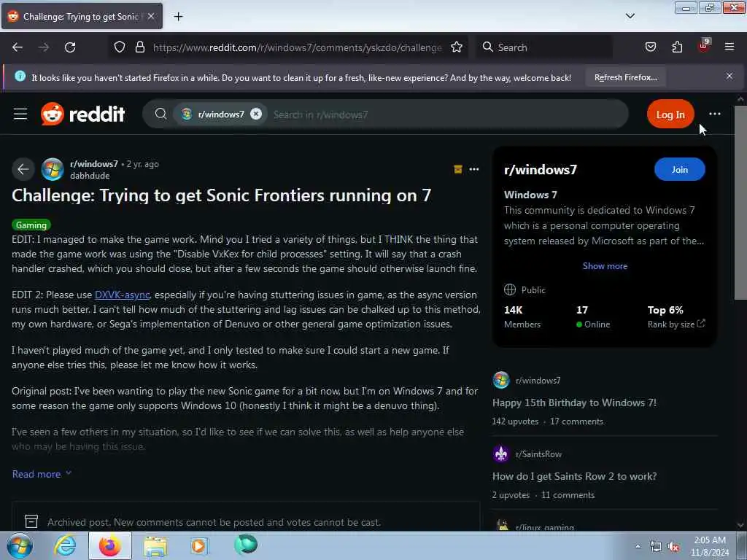
Task: List all tabs dropdown arrow
Action: [630, 16]
